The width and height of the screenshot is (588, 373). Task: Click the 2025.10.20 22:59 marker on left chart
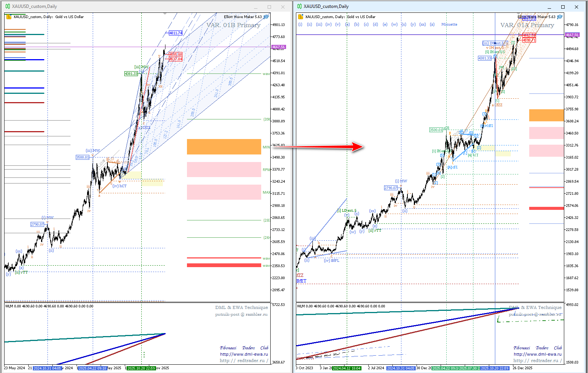[141, 368]
